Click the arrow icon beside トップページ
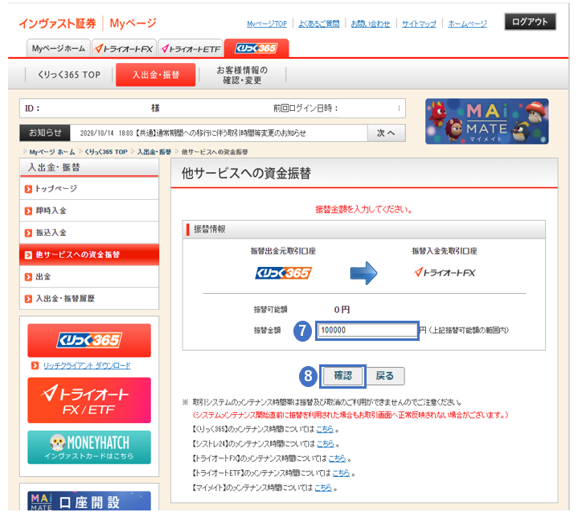The height and width of the screenshot is (515, 581). click(x=28, y=189)
